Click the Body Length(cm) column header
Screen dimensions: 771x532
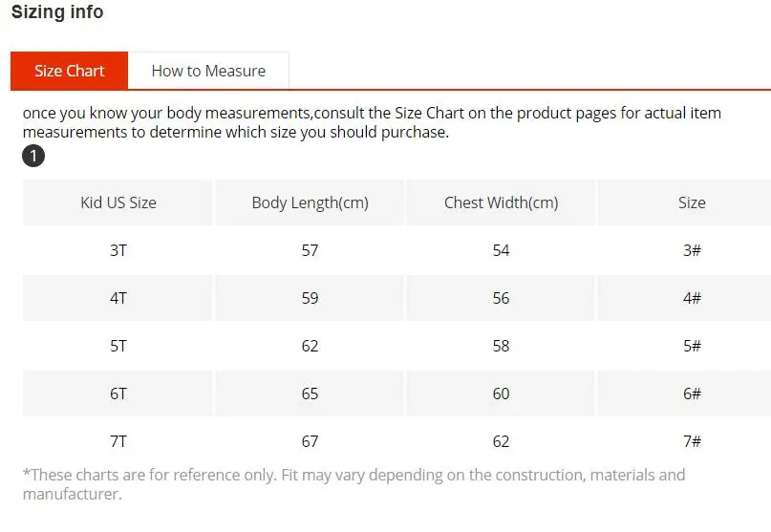pos(310,202)
